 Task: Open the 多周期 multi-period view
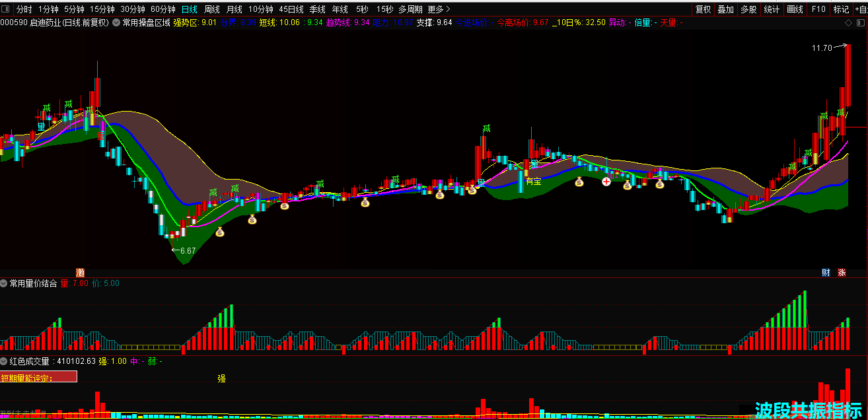(410, 9)
